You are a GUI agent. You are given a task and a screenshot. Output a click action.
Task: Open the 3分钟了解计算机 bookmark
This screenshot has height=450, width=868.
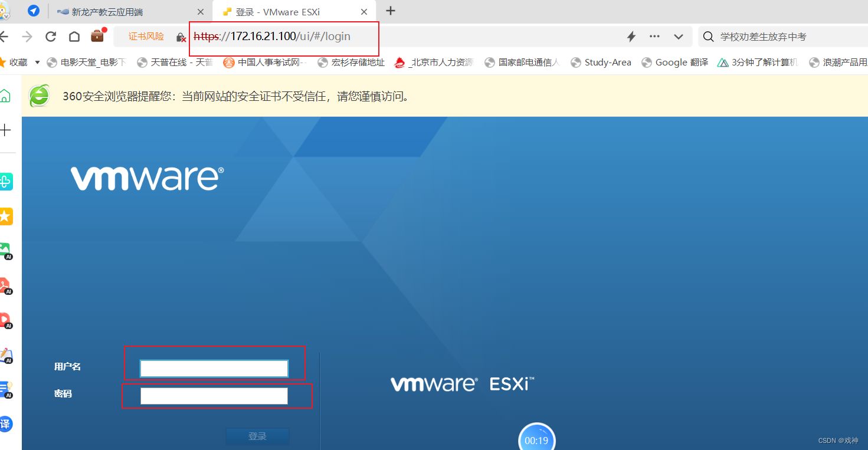point(758,63)
